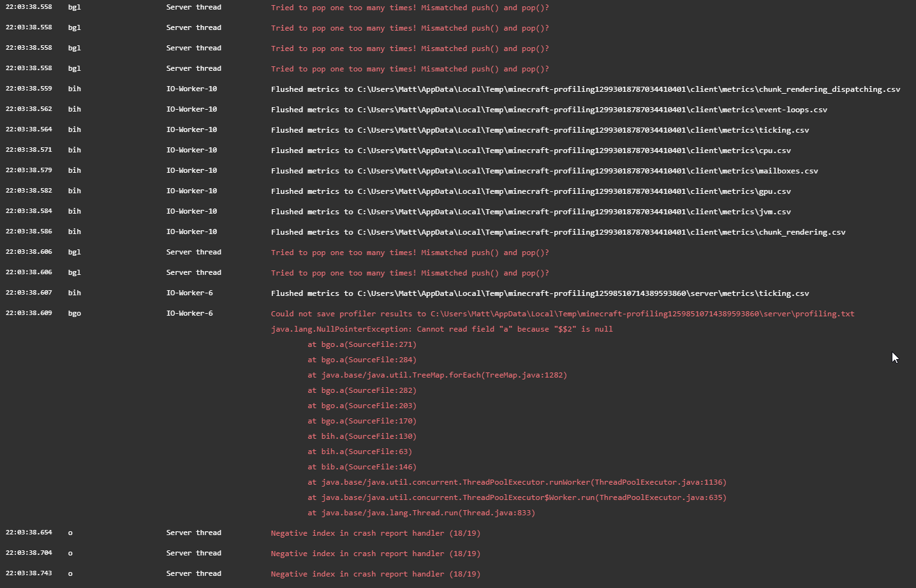Select the cpu.csv flushed metrics log line

point(531,151)
